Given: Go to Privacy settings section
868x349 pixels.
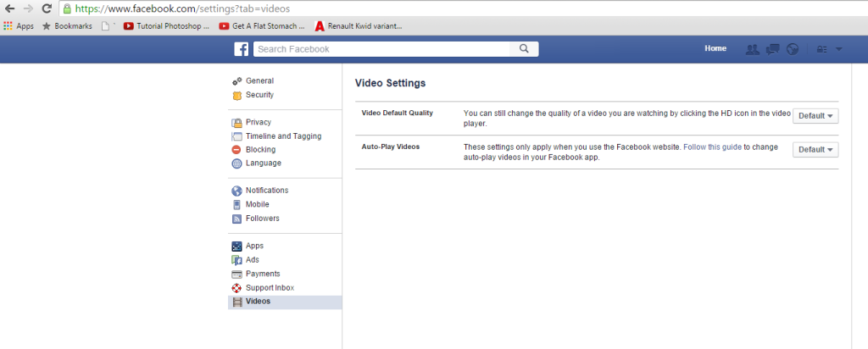Looking at the screenshot, I should tap(258, 122).
